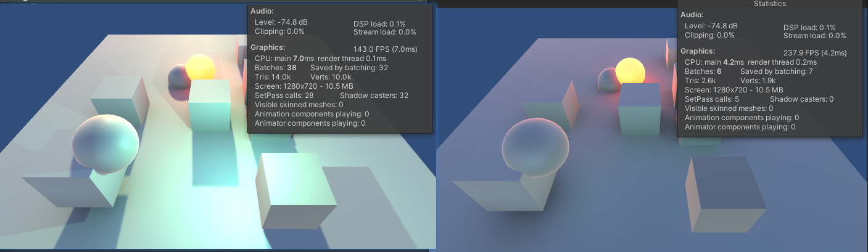
Task: Select yellow glowing sphere in bright scene
Action: click(200, 67)
